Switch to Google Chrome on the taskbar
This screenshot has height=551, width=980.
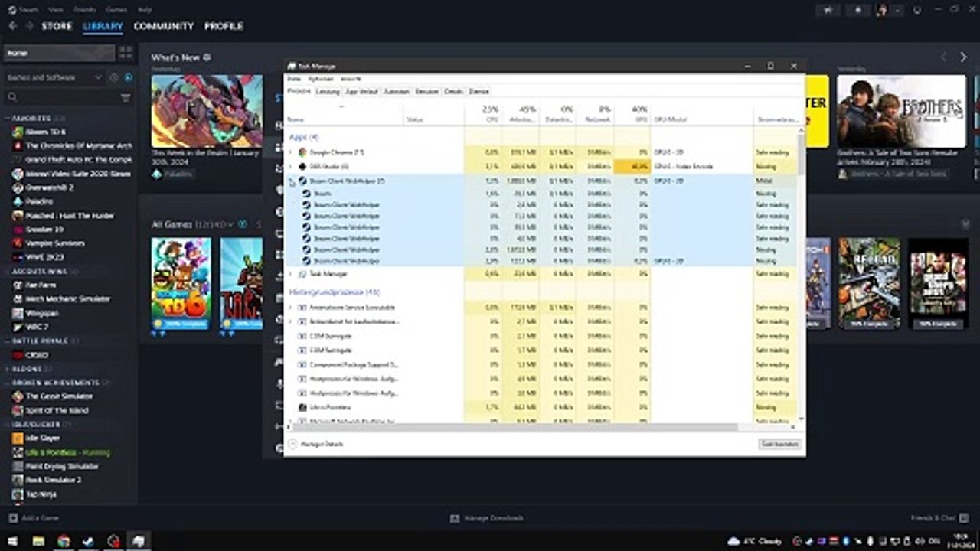click(x=64, y=541)
